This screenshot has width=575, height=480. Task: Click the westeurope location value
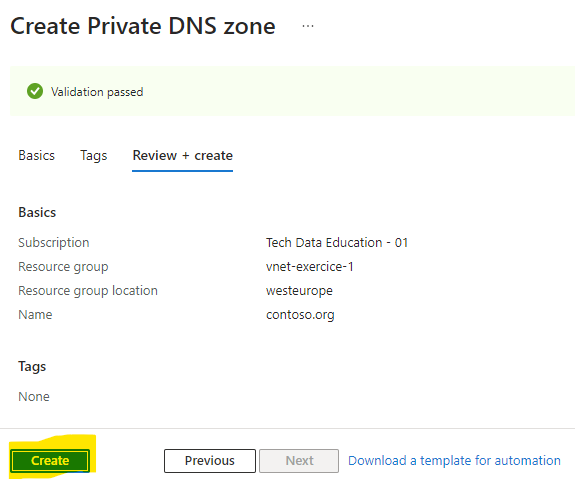click(x=299, y=291)
